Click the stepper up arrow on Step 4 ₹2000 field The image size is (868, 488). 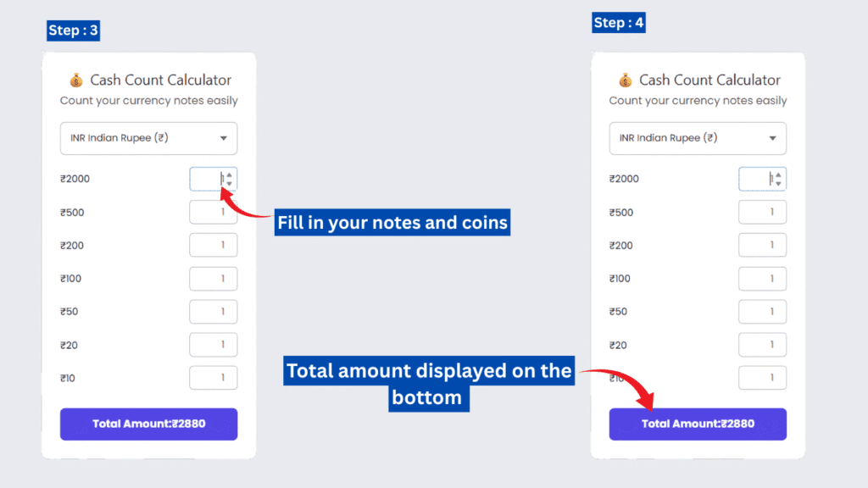click(x=776, y=175)
